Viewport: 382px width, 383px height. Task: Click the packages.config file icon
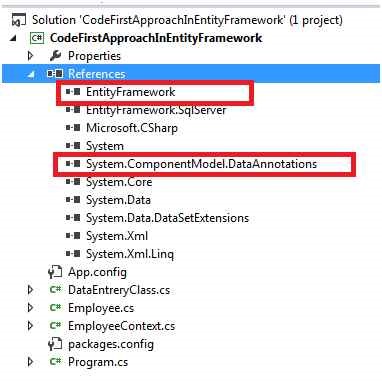point(55,344)
